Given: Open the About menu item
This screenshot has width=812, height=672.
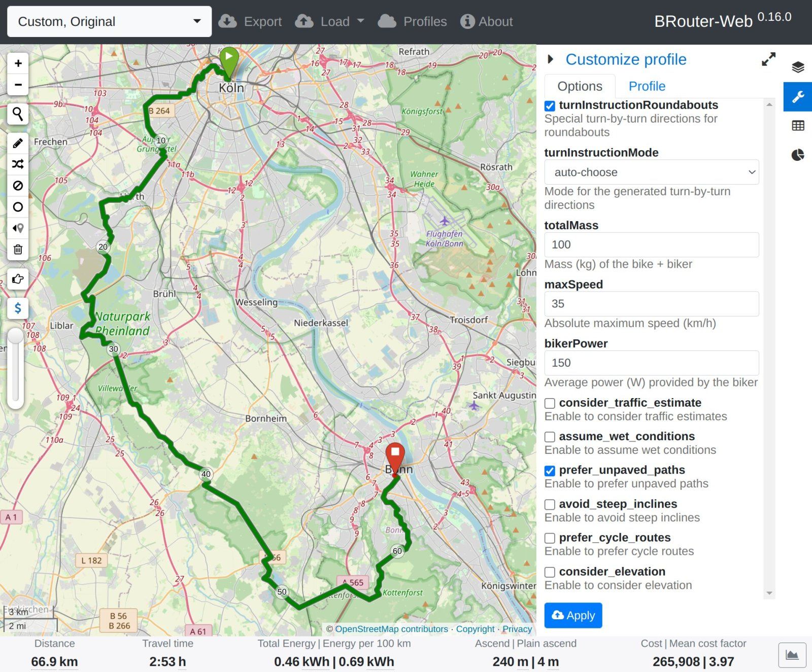Looking at the screenshot, I should 486,21.
